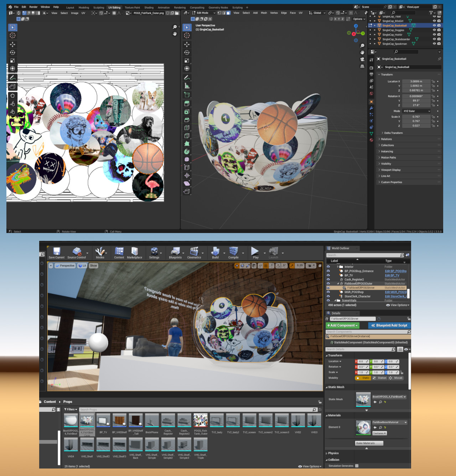This screenshot has width=456, height=476.
Task: Open Blueprints in Unreal toolbar
Action: (175, 253)
